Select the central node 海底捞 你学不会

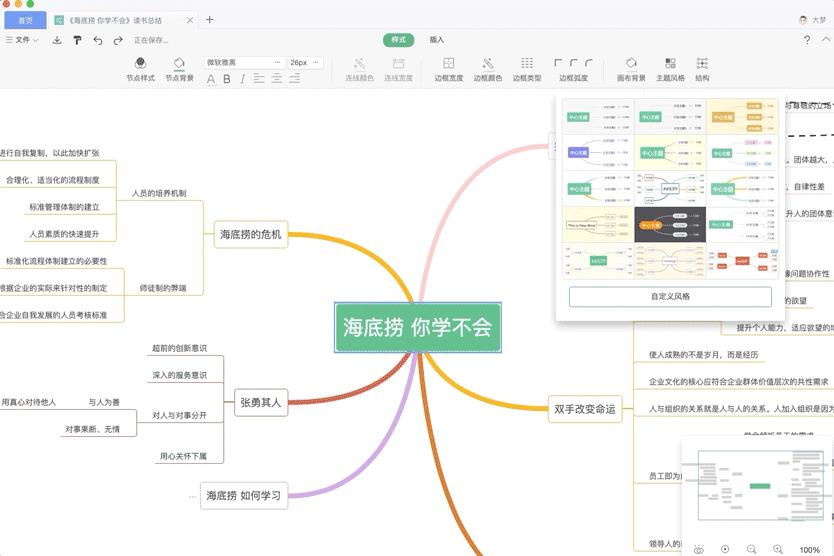(x=418, y=327)
